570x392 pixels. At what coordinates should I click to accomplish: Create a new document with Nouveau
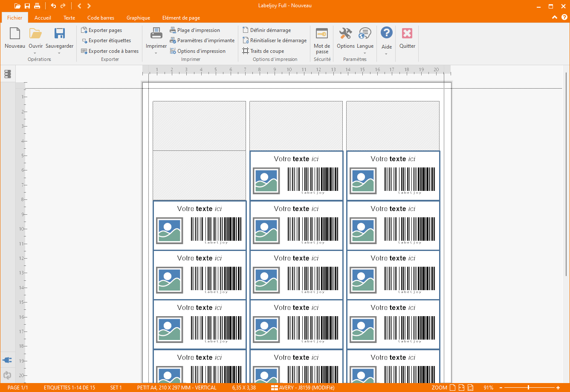pyautogui.click(x=15, y=38)
